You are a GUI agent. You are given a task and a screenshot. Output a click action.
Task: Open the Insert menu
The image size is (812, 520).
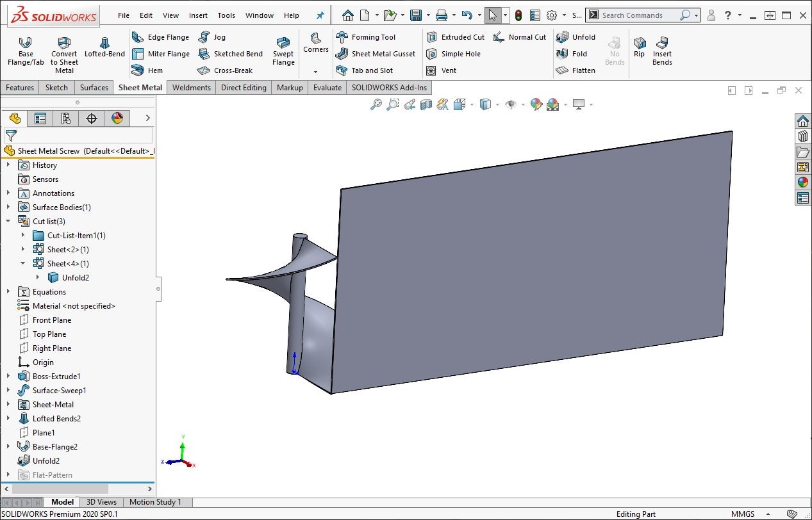(198, 15)
